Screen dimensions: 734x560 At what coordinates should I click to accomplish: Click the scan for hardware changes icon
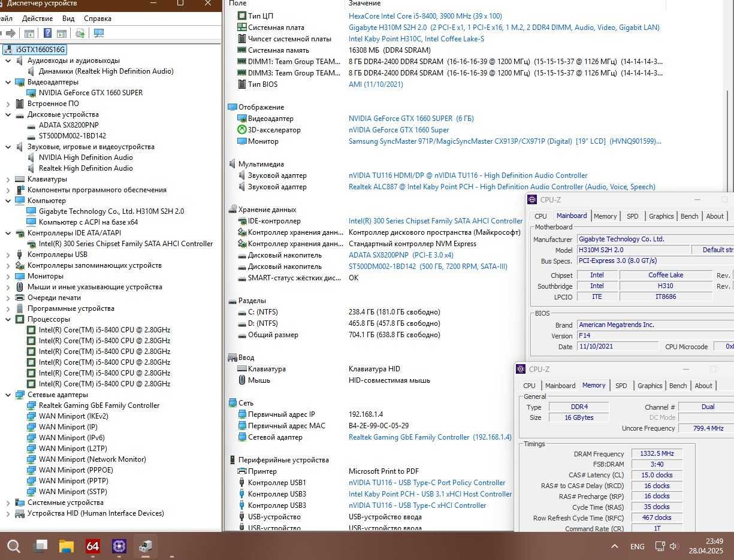click(80, 33)
